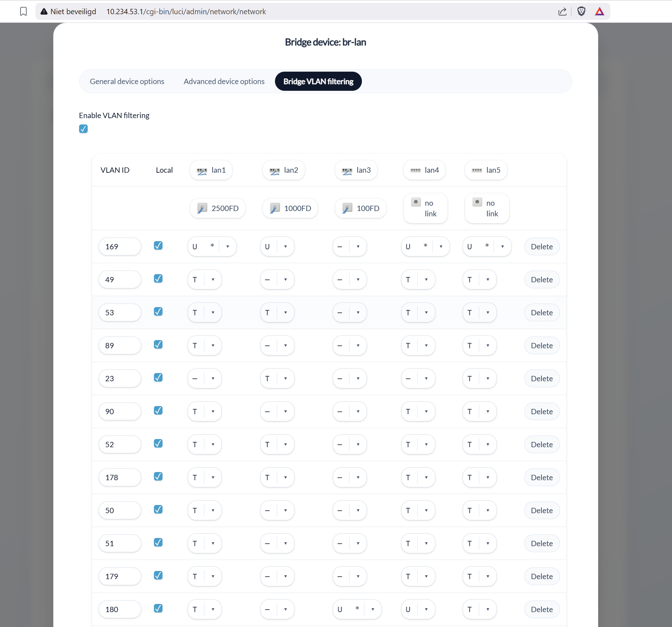This screenshot has width=672, height=627.
Task: Expand lan3 dropdown for VLAN 180
Action: [x=373, y=609]
